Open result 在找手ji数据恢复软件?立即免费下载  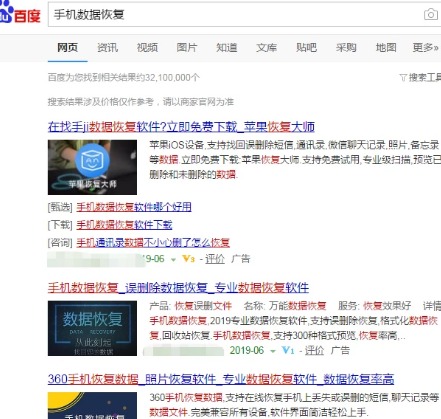click(181, 127)
